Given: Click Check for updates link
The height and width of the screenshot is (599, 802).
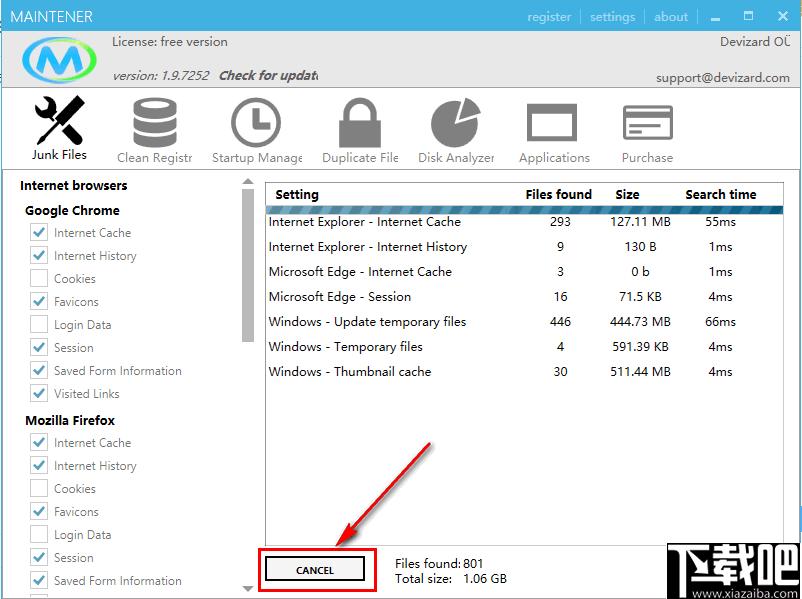Looking at the screenshot, I should [x=269, y=76].
